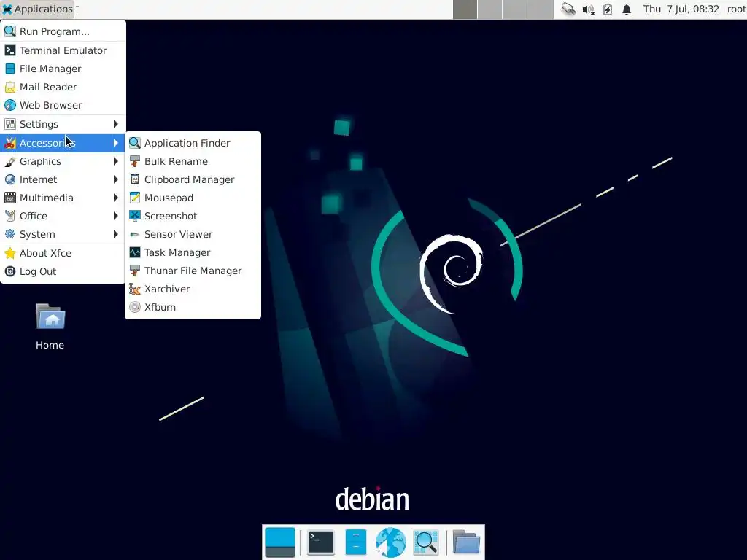
Task: Expand the Settings submenu arrow
Action: coord(115,124)
